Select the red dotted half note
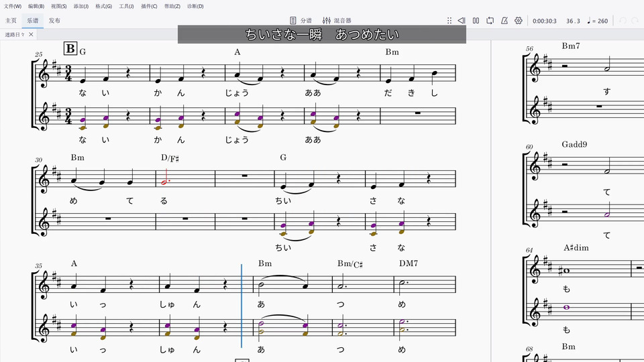Screen dimensions: 644x362 [165, 182]
